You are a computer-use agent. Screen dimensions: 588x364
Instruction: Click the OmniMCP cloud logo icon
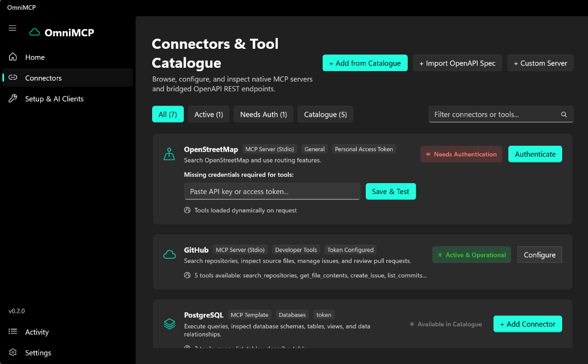pos(34,33)
